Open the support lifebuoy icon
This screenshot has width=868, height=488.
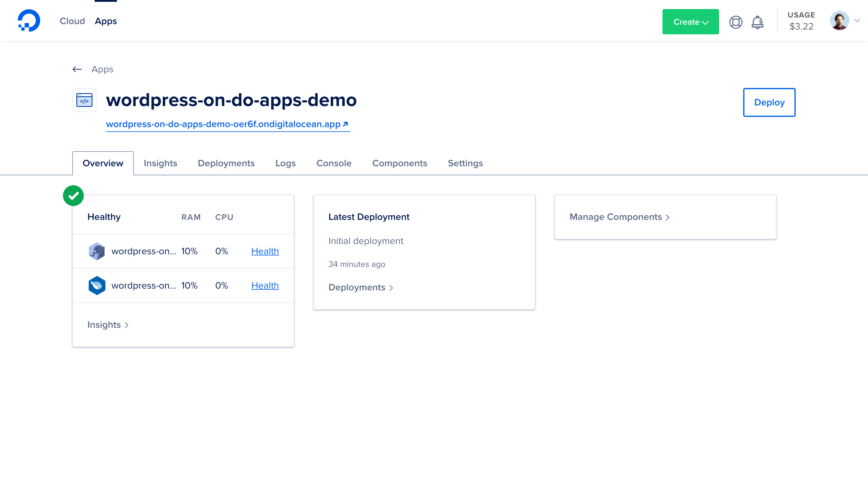click(736, 22)
